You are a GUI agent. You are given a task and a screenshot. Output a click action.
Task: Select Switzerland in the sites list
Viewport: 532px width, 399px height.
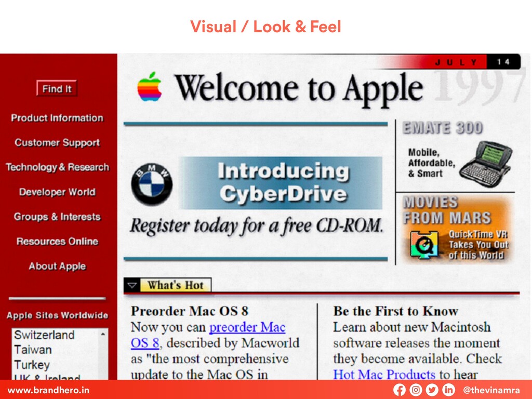44,335
